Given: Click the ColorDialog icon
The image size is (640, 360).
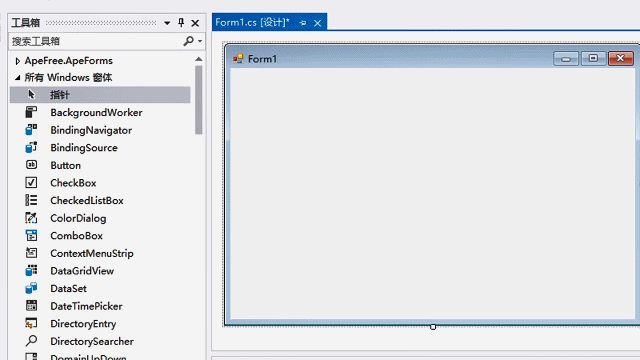Looking at the screenshot, I should click(x=31, y=218).
